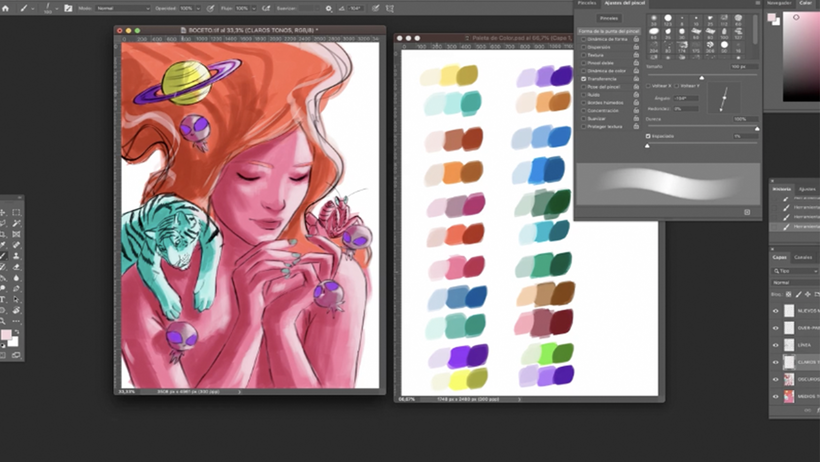The height and width of the screenshot is (462, 820).
Task: Select the Healing Brush tool
Action: click(x=16, y=245)
